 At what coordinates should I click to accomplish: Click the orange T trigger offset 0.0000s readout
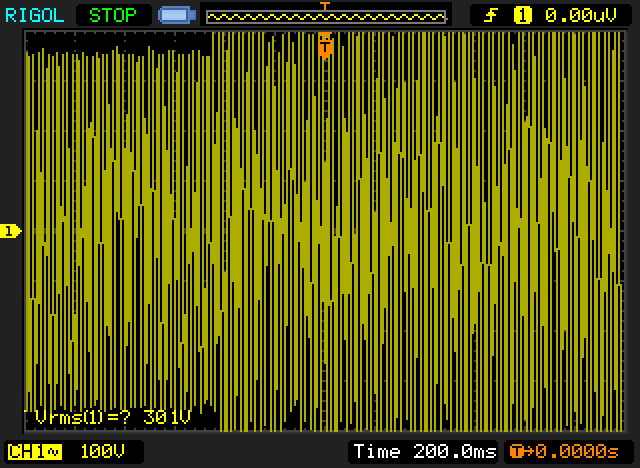click(564, 452)
